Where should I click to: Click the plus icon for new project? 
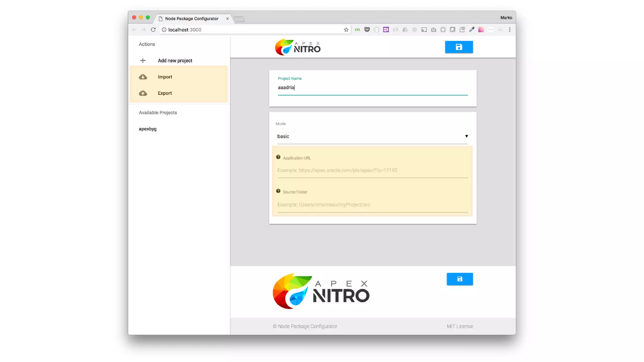click(143, 61)
